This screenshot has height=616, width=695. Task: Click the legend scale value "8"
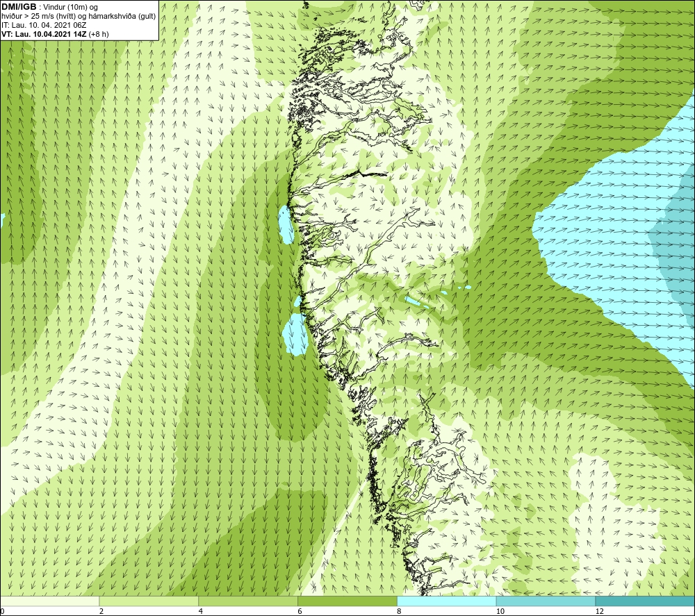pos(400,611)
